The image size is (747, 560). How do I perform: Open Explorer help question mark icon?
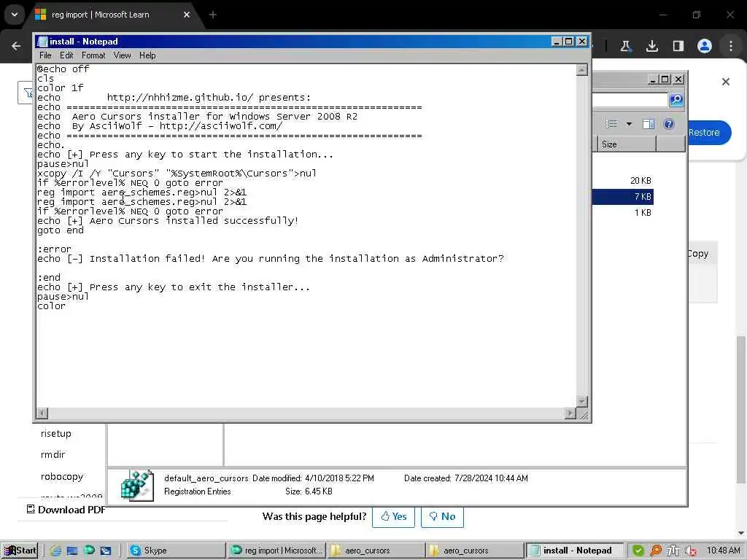click(669, 124)
